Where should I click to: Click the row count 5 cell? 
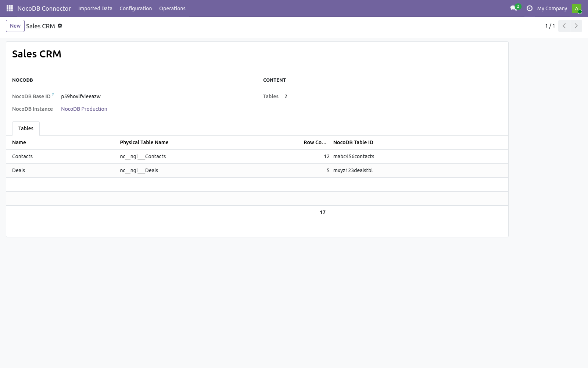328,170
